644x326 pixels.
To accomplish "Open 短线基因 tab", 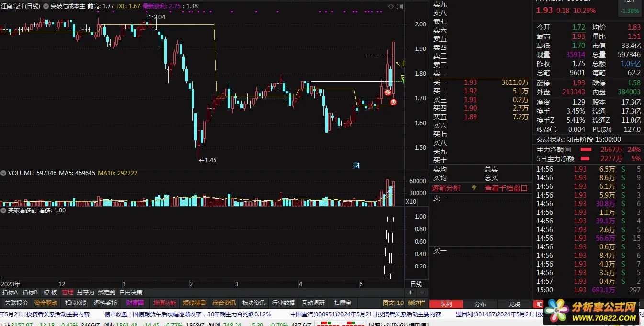I will point(194,303).
